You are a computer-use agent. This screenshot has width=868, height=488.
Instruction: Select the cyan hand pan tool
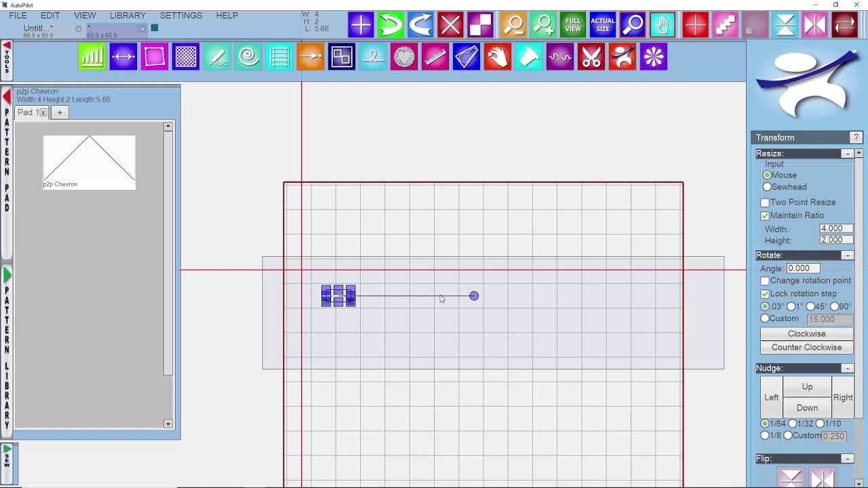(663, 26)
